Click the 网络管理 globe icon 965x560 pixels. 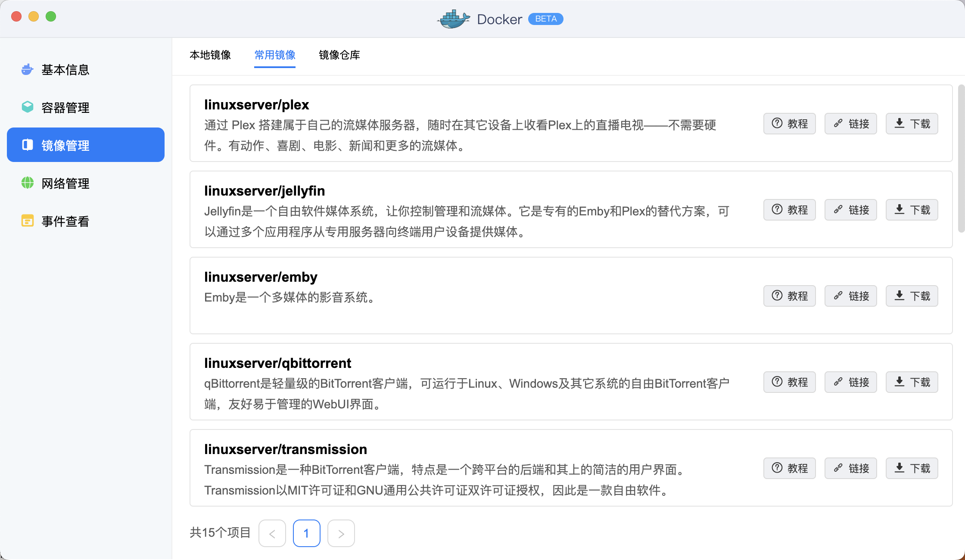coord(28,183)
